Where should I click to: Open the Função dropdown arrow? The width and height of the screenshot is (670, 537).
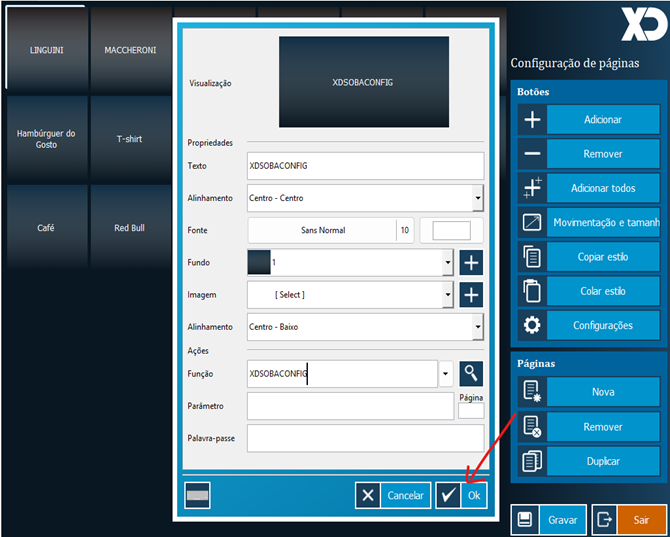[x=446, y=374]
